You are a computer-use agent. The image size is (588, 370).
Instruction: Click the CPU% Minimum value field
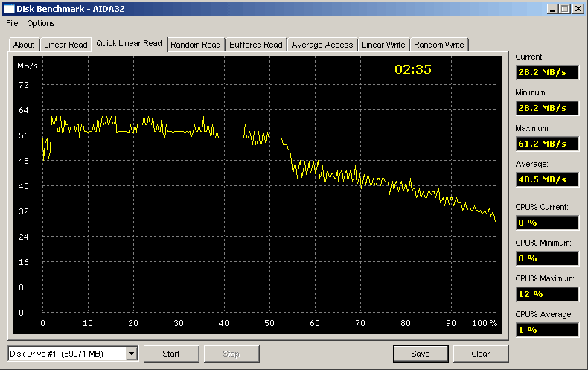pos(547,258)
